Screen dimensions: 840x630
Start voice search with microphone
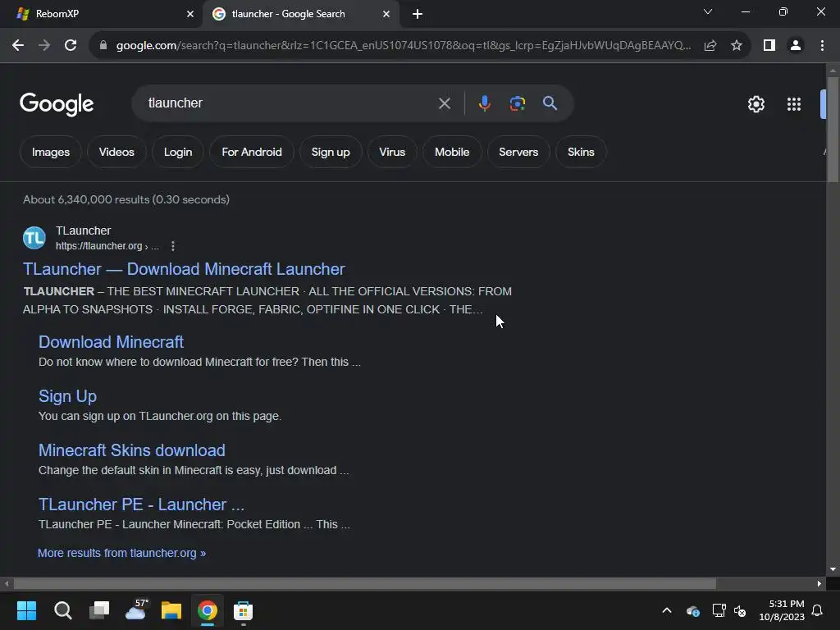(484, 103)
